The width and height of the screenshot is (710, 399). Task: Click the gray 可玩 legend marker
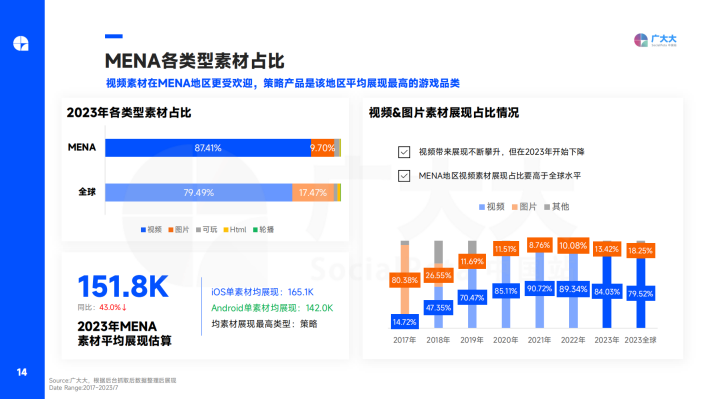coord(198,230)
